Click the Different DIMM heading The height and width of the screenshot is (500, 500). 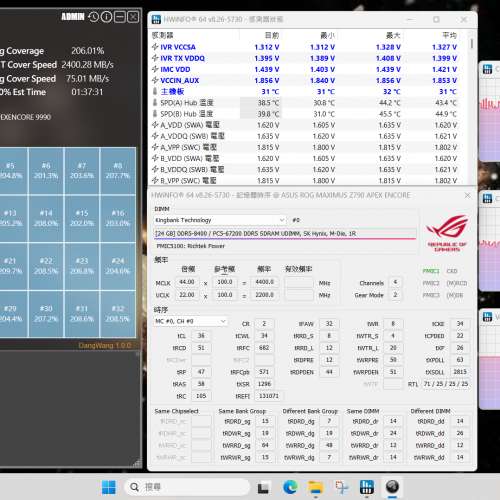coord(430,411)
